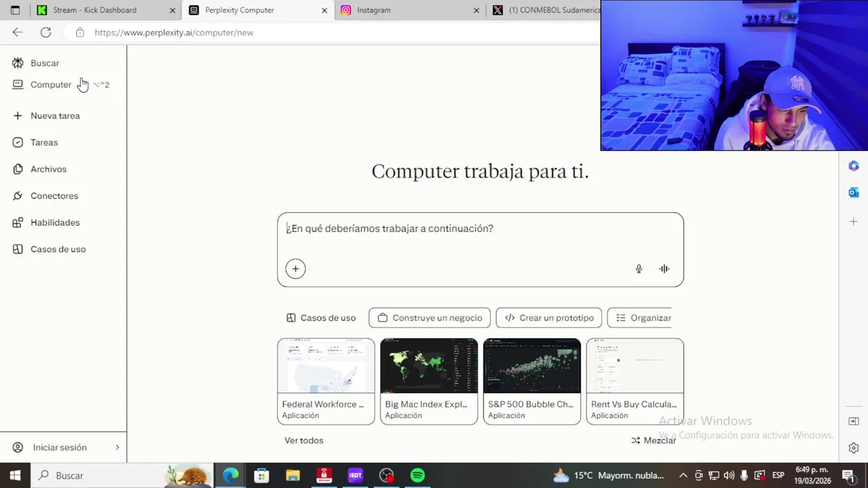Click the attach plus button in prompt box
868x488 pixels.
click(296, 269)
